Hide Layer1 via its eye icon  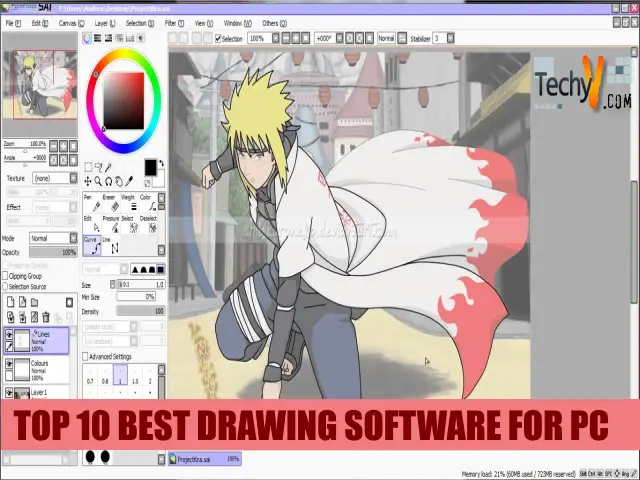pos(9,392)
